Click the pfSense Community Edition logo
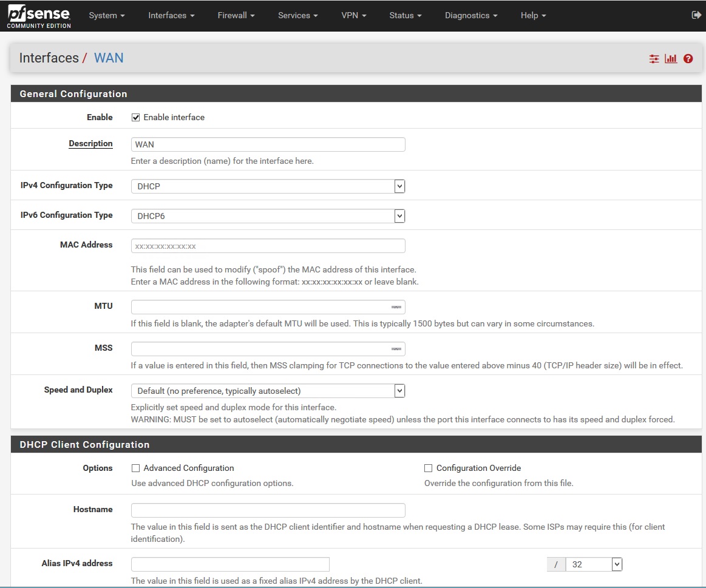 coord(39,16)
